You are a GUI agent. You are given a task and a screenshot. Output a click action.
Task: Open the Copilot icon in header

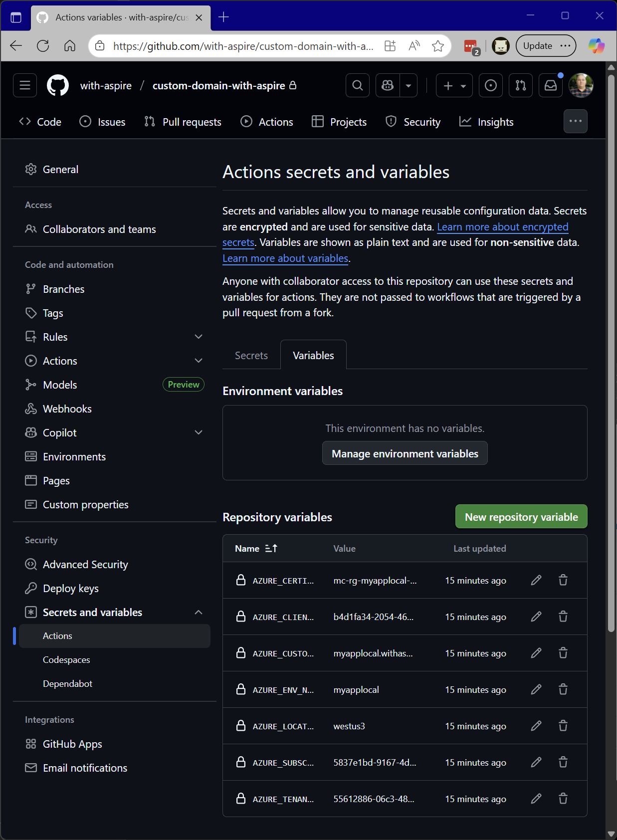(388, 86)
